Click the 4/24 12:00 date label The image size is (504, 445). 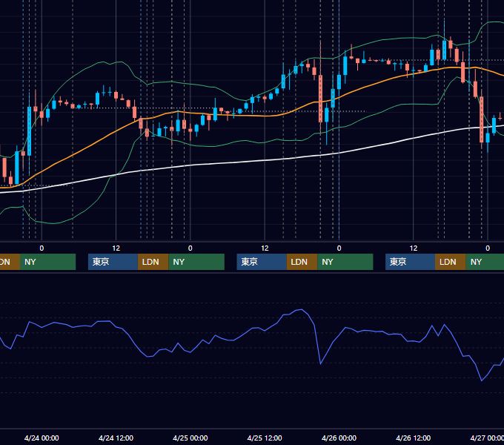pos(116,438)
